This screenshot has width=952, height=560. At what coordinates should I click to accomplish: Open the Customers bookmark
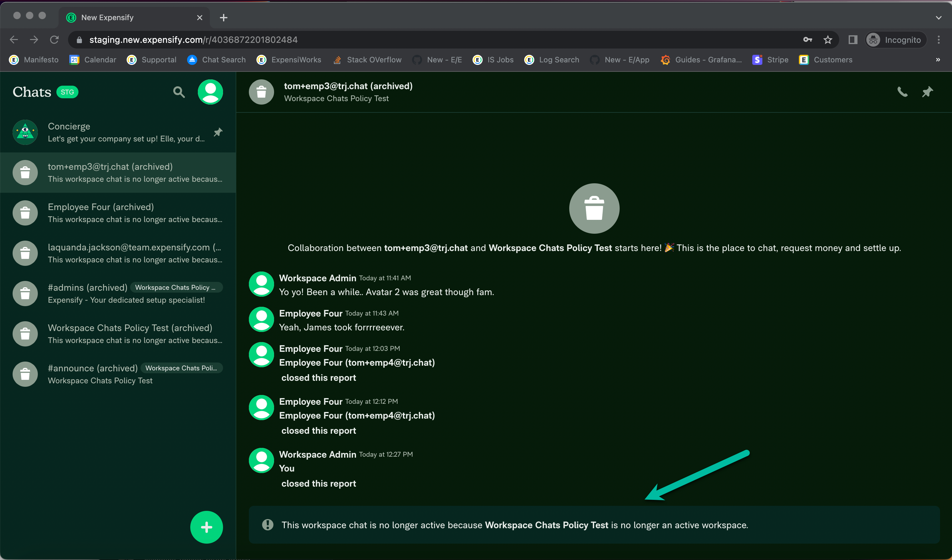[x=825, y=60]
